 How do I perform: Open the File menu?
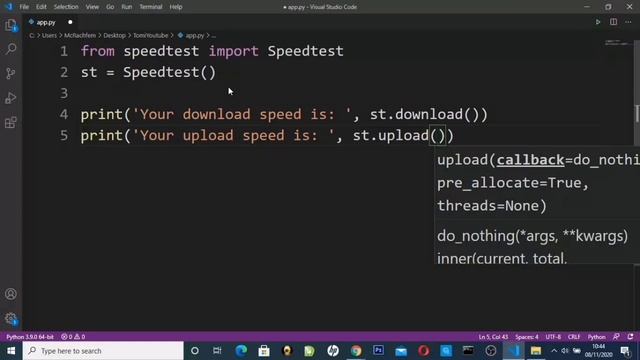[x=24, y=7]
